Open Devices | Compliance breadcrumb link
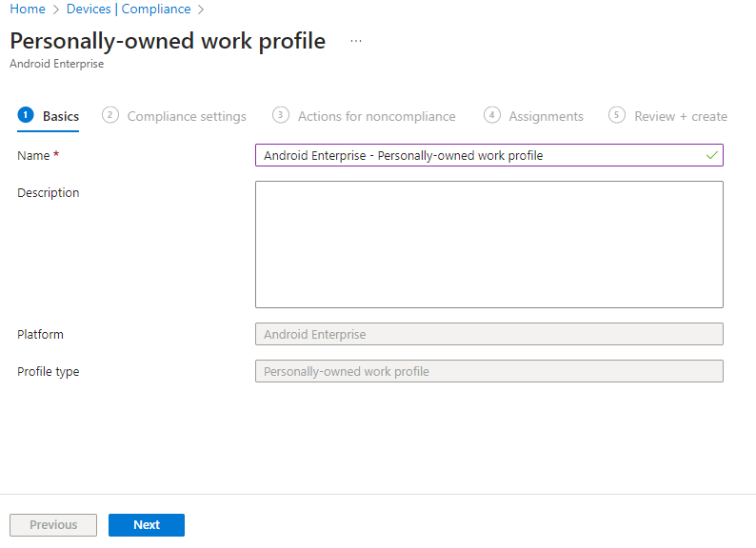This screenshot has width=756, height=548. pos(129,10)
